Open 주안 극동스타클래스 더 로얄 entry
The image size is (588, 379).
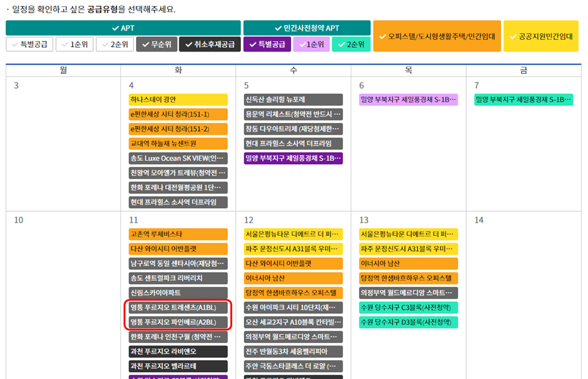293,366
